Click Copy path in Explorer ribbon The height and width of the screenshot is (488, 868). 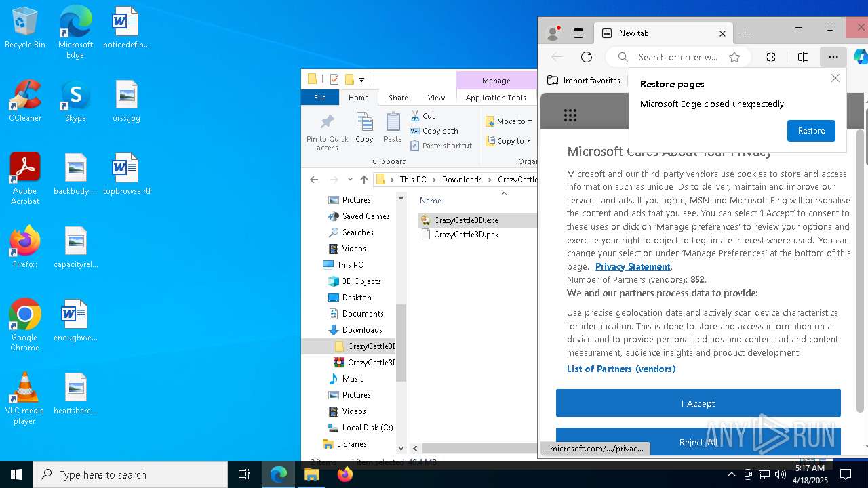[434, 131]
